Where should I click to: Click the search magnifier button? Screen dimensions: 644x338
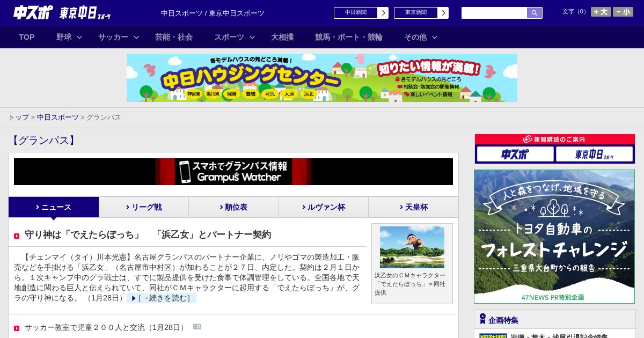click(534, 13)
